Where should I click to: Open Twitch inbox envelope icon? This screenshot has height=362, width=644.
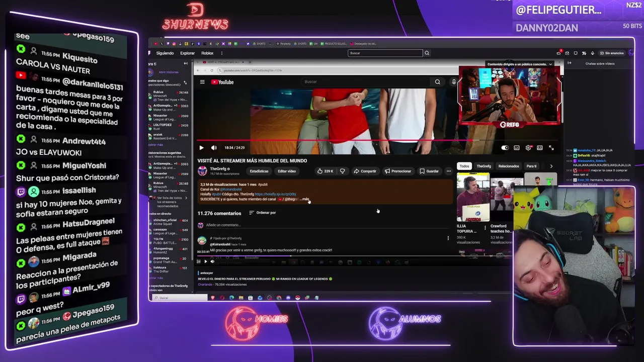[x=567, y=53]
